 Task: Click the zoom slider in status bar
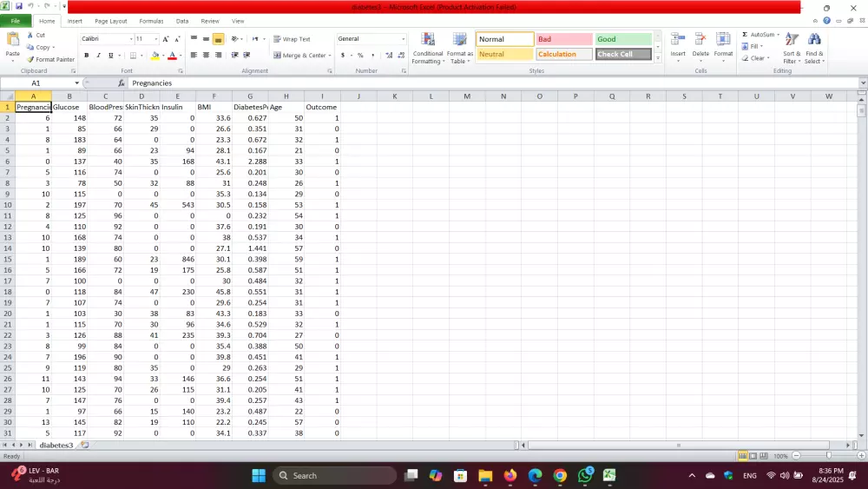coord(829,456)
